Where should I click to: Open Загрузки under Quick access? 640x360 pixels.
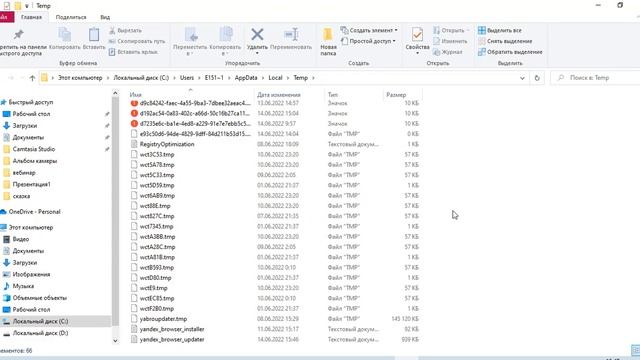point(24,126)
